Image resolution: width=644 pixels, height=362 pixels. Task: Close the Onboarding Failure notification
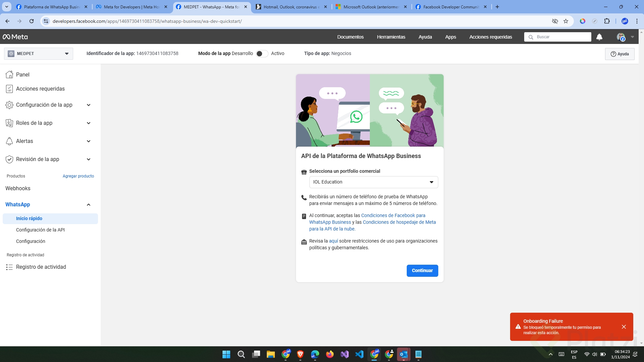[624, 327]
